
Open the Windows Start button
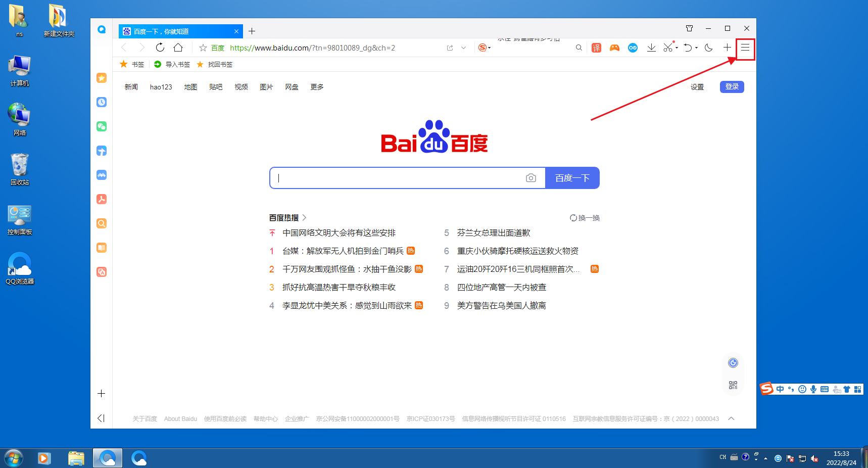coord(14,458)
